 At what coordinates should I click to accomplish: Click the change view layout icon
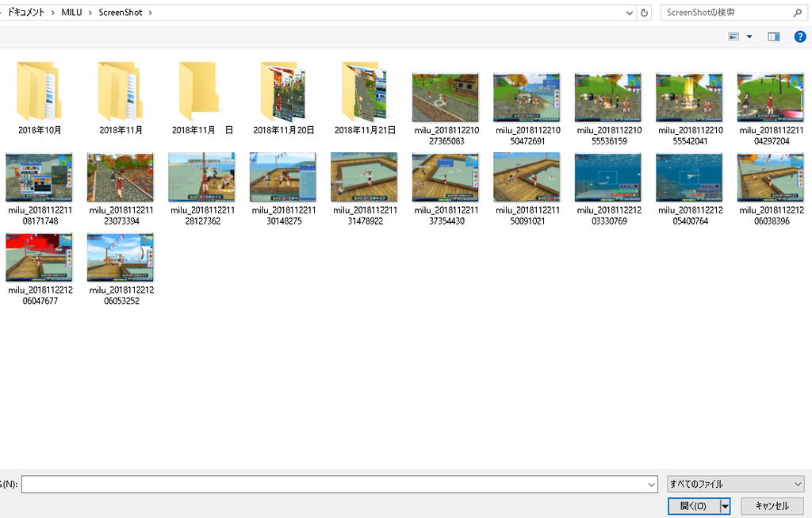733,36
